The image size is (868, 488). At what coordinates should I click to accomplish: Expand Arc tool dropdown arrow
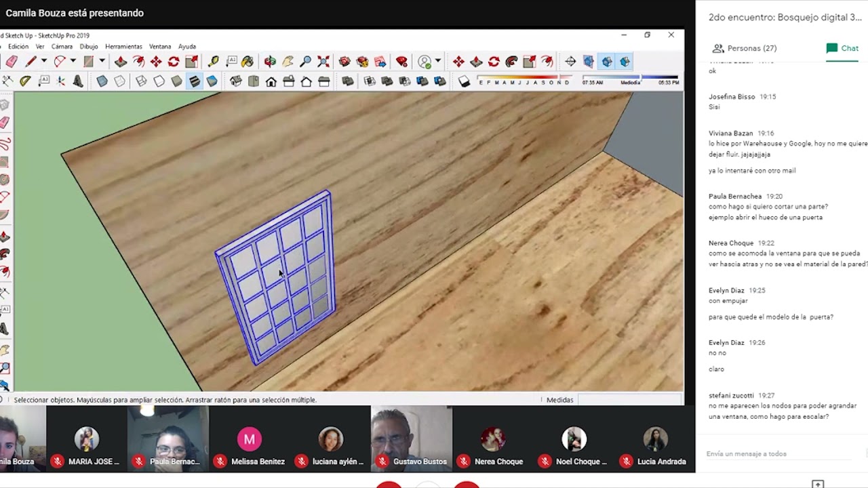(x=73, y=62)
